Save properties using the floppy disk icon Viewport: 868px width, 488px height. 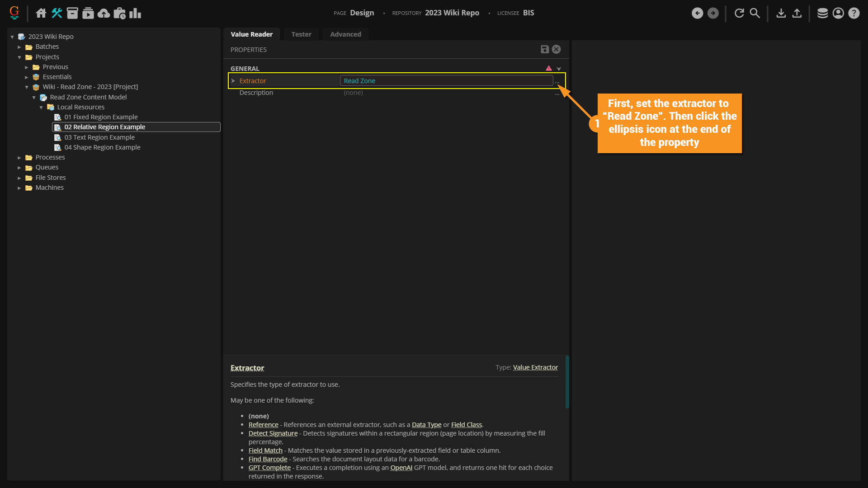tap(545, 49)
